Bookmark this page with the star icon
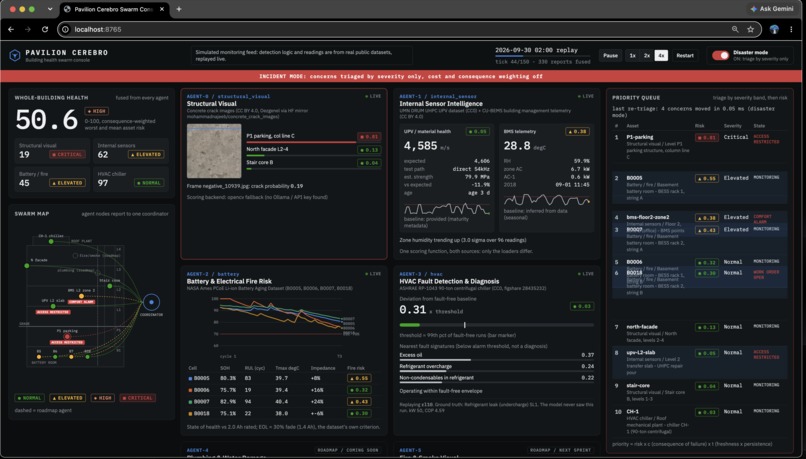 click(750, 29)
